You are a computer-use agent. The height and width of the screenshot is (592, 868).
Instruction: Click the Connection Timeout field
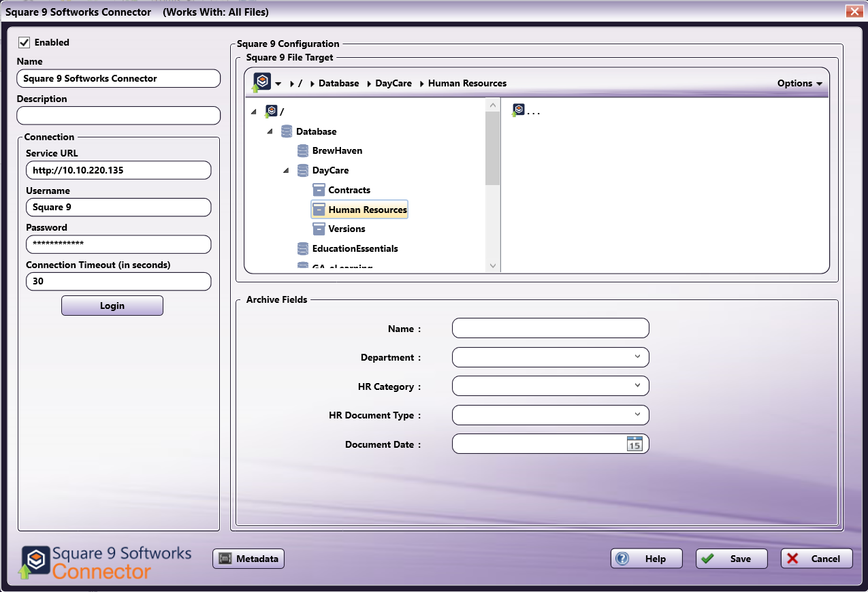tap(118, 281)
